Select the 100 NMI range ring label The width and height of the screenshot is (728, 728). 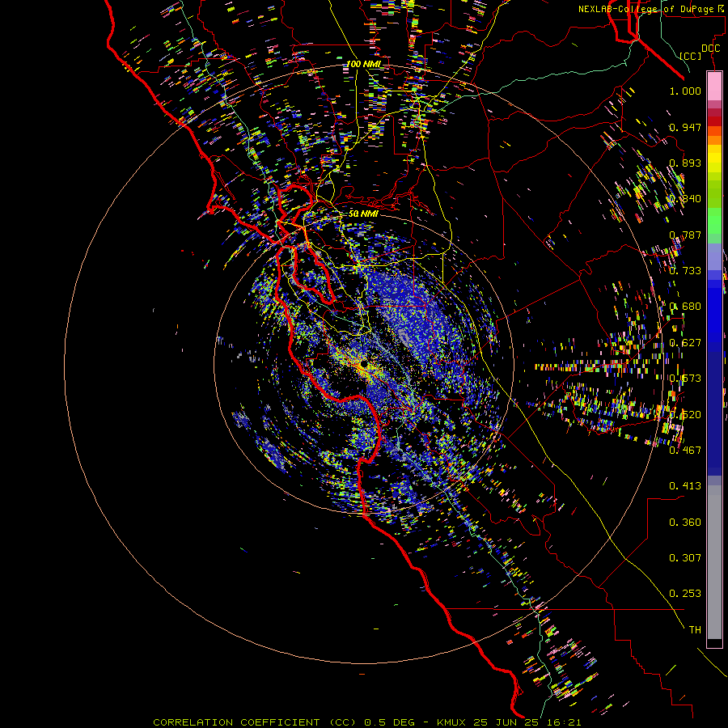(363, 64)
